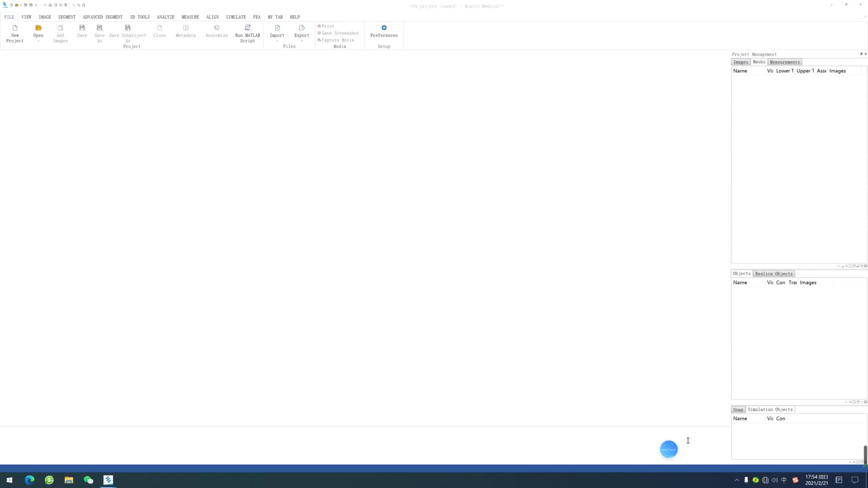Image resolution: width=868 pixels, height=488 pixels.
Task: Launch Run MATLAB Script
Action: point(247,34)
